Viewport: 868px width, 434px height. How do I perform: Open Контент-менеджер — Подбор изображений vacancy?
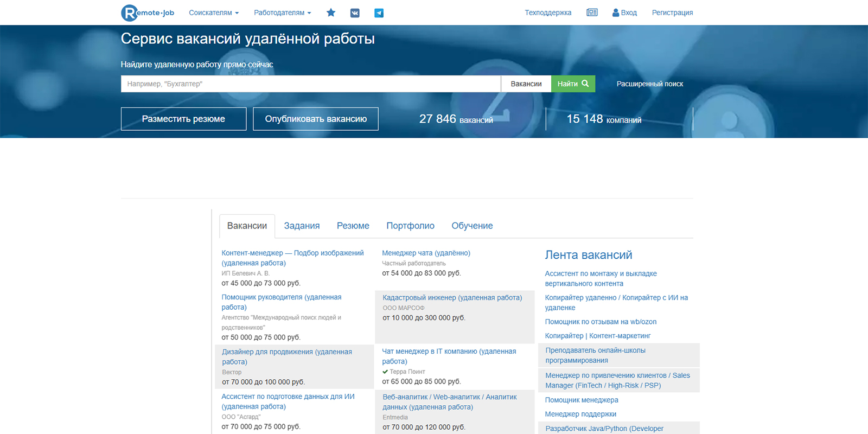click(x=292, y=258)
